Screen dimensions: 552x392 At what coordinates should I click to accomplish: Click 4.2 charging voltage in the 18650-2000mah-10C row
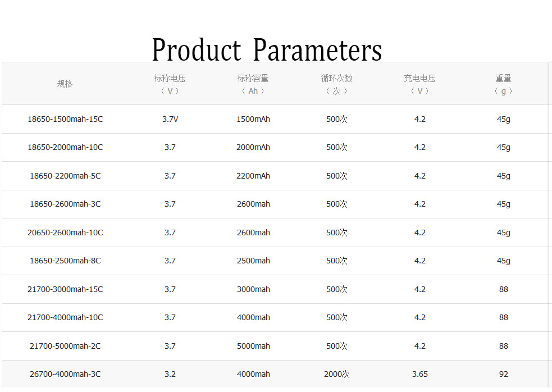pos(419,147)
